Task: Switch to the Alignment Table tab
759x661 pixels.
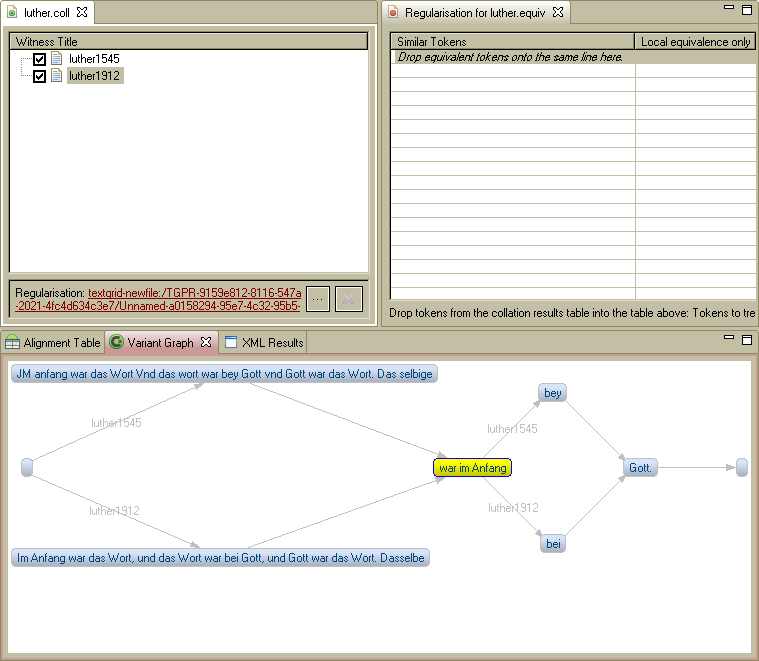Action: (53, 342)
